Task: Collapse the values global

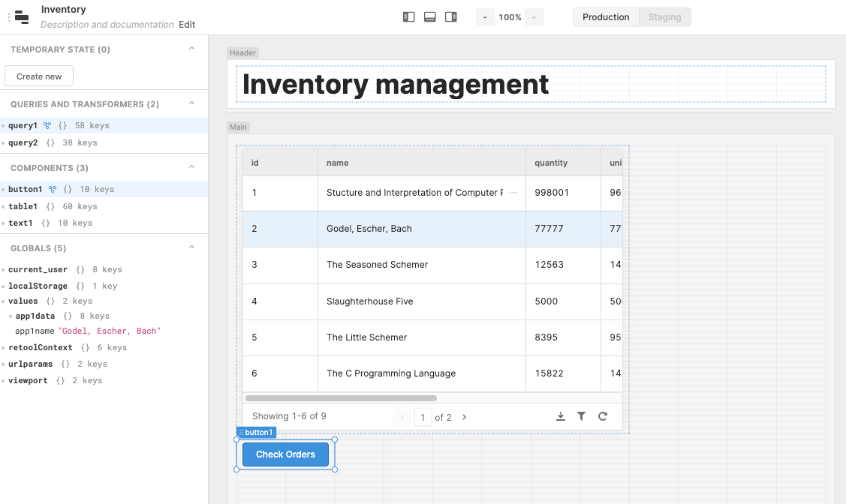Action: tap(3, 301)
